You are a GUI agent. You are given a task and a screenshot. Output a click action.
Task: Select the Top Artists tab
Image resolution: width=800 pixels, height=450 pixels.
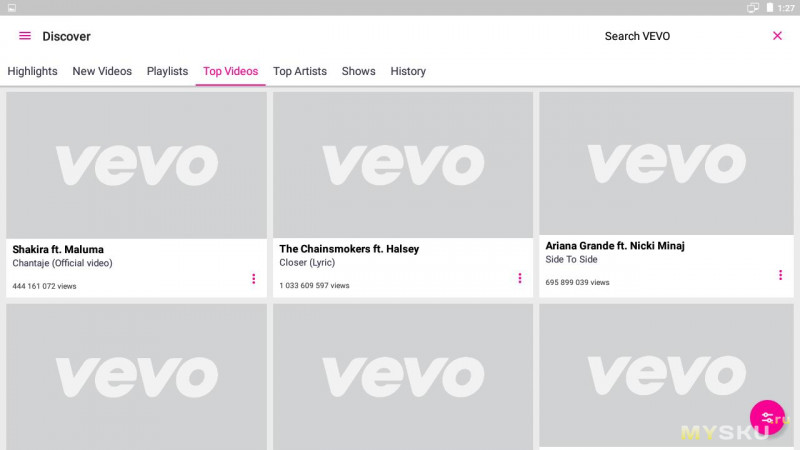tap(300, 71)
